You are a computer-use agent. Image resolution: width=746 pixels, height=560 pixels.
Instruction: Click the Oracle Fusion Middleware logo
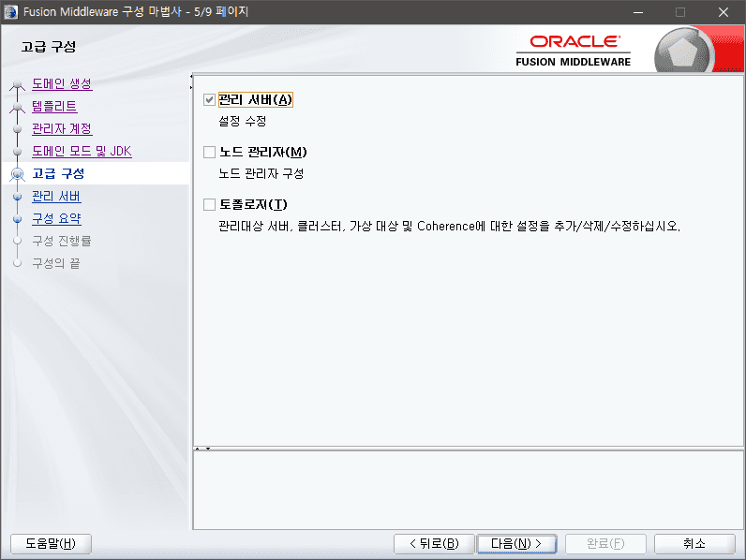click(x=574, y=51)
